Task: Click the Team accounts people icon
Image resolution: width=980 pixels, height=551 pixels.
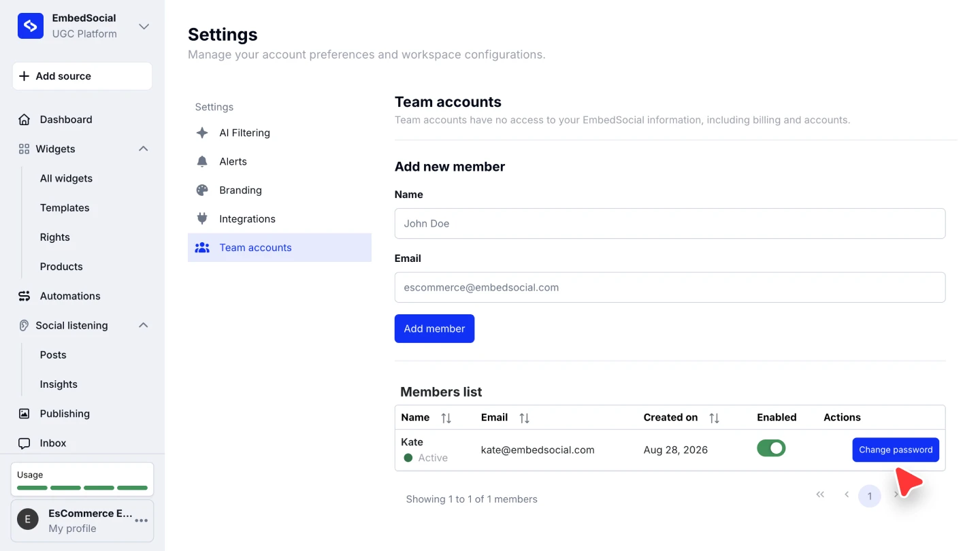Action: click(x=202, y=248)
